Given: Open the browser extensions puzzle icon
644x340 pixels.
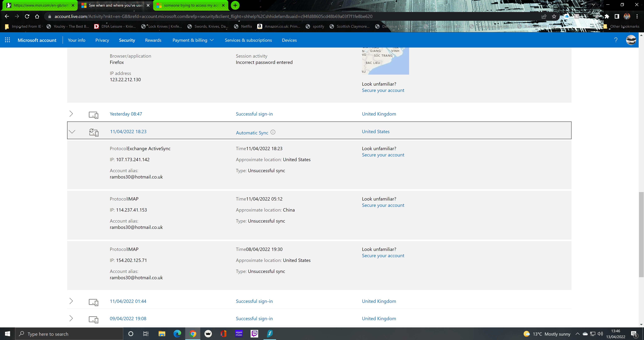Looking at the screenshot, I should click(607, 16).
